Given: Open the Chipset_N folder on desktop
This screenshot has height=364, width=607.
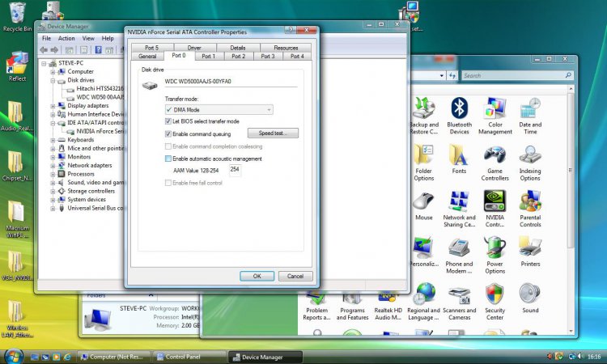Looking at the screenshot, I should pyautogui.click(x=17, y=166).
